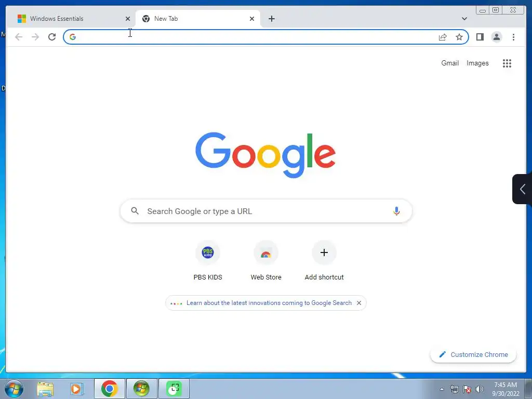Open the Web Store shortcut
Viewport: 532px width, 399px height.
[266, 261]
